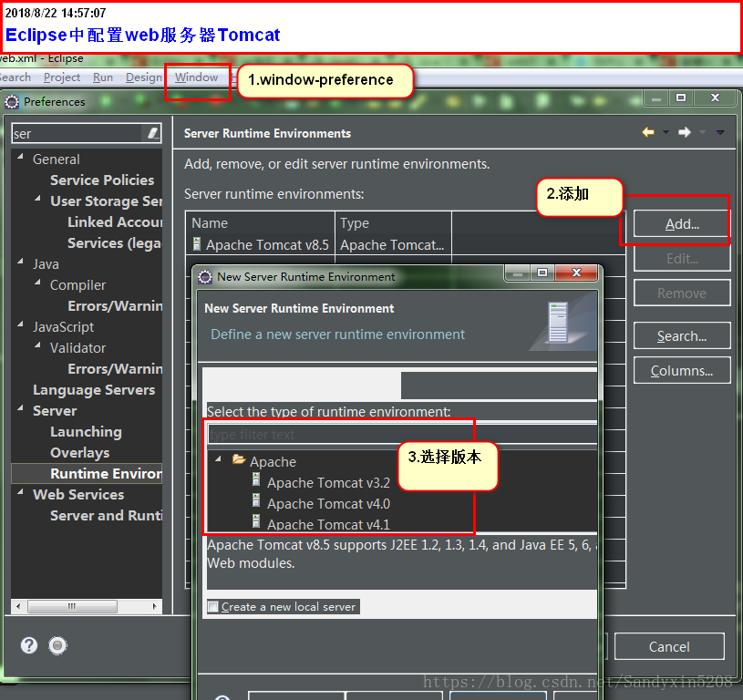Click the Apache Tomcat v4.1 icon
This screenshot has width=743, height=700.
tap(256, 521)
